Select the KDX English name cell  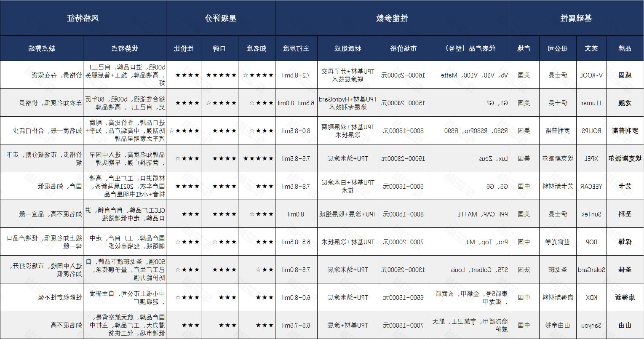coord(592,297)
